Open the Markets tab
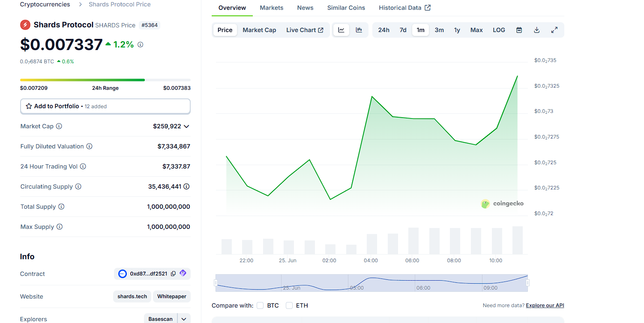 272,8
